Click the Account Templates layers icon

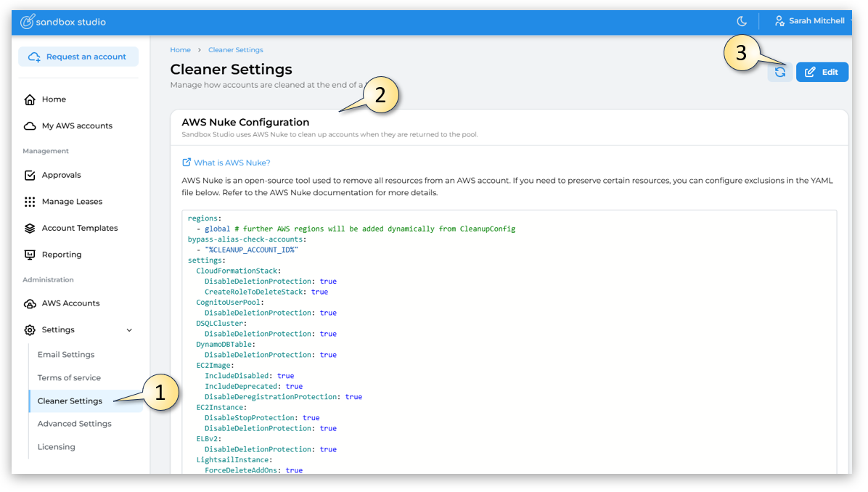[x=30, y=229]
